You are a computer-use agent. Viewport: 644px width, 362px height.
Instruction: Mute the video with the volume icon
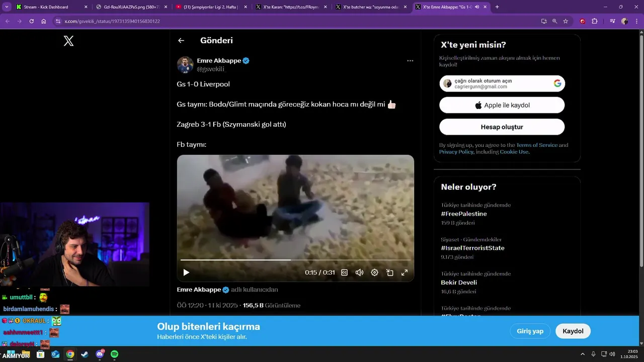[359, 273]
